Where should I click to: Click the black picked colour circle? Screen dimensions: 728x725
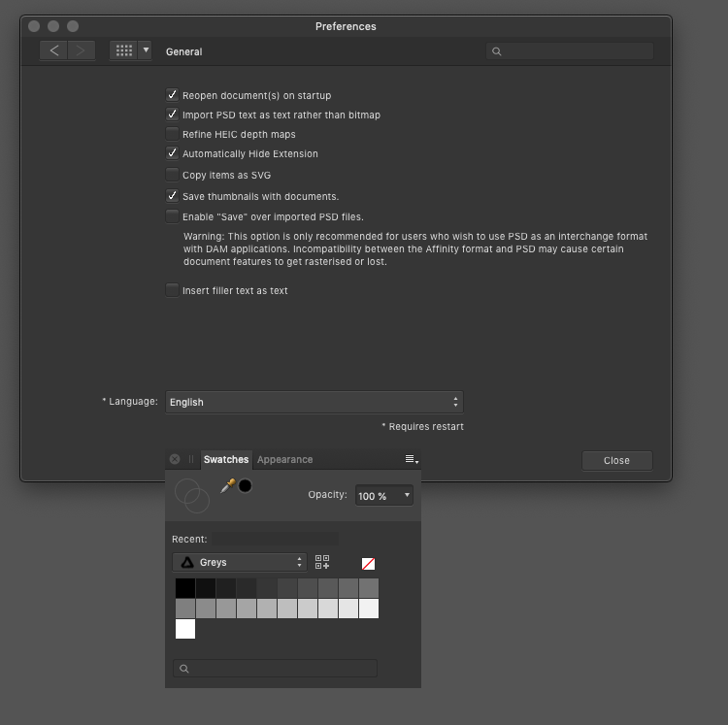point(246,486)
